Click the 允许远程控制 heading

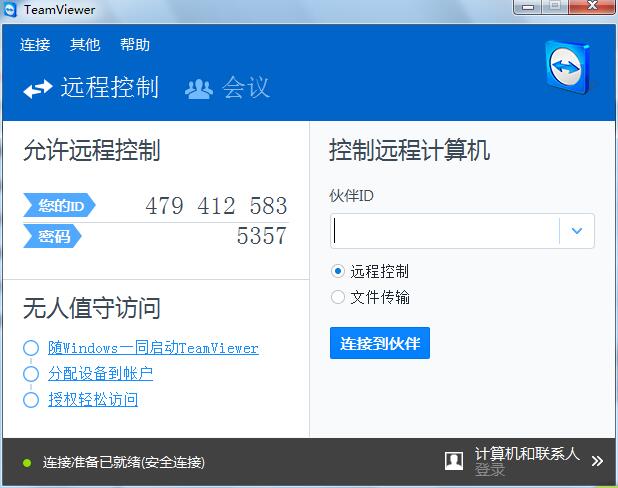(x=92, y=151)
